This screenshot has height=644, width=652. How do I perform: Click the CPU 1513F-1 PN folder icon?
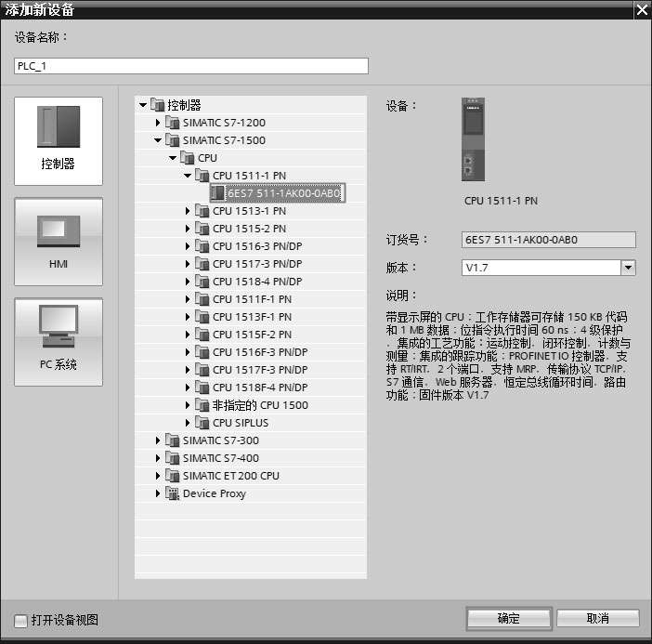(x=202, y=317)
